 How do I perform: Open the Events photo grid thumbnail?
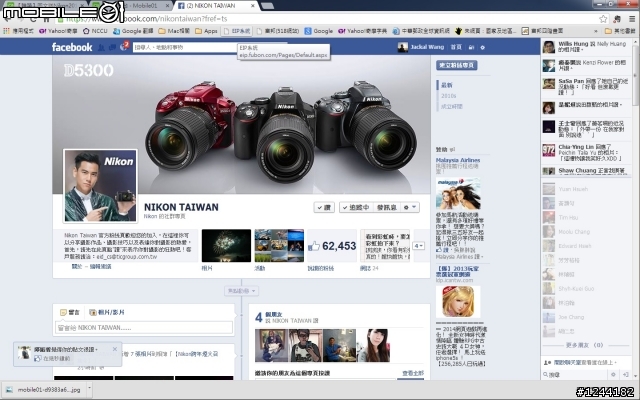click(279, 245)
